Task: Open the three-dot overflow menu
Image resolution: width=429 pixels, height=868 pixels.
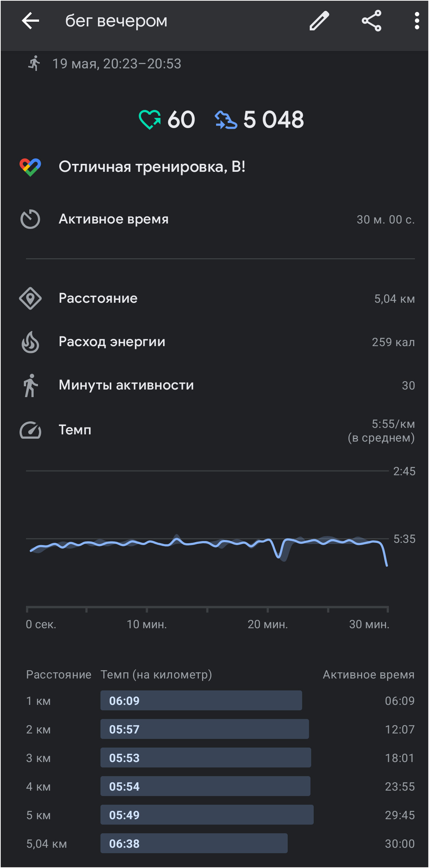Action: point(417,21)
